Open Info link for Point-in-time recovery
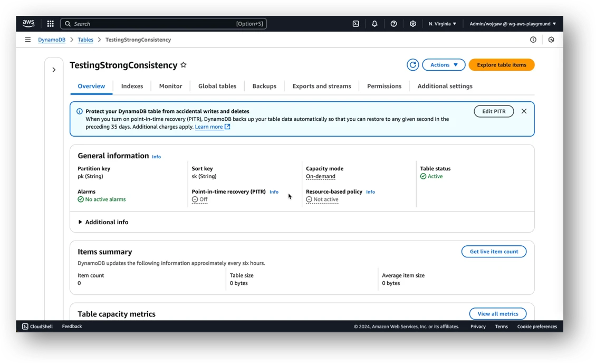 tap(274, 191)
